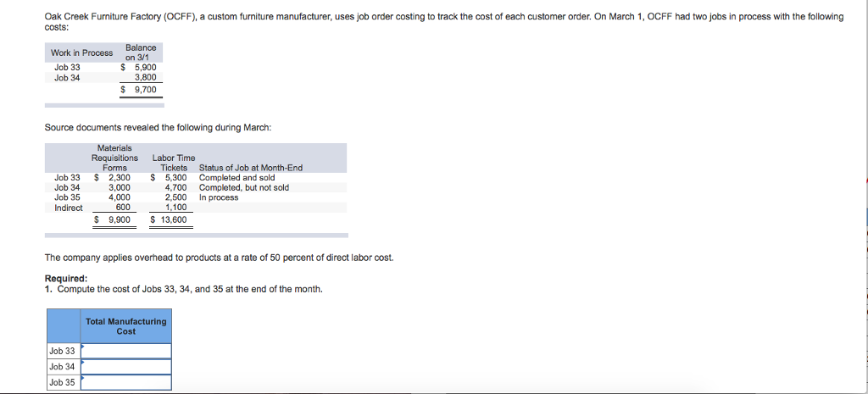This screenshot has width=868, height=394.
Task: Click the blue corner marker in Job 33 field
Action: (x=82, y=346)
